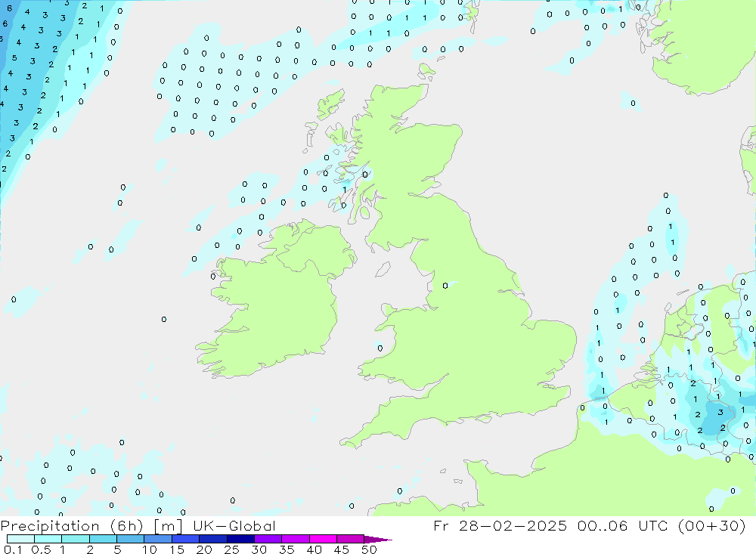Click the '50' legend label
756x554 pixels.
pyautogui.click(x=369, y=549)
